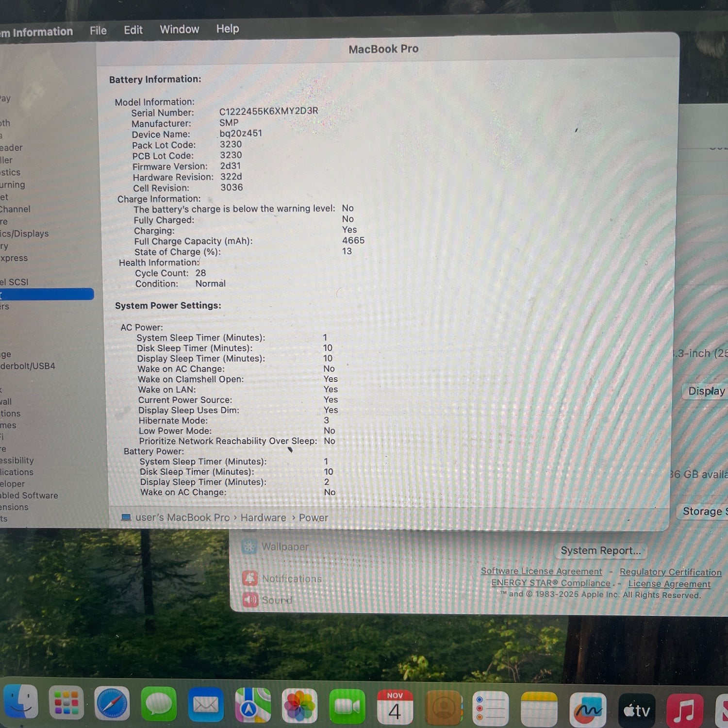The height and width of the screenshot is (728, 728).
Task: Open the Software License Agreement link
Action: 541,571
